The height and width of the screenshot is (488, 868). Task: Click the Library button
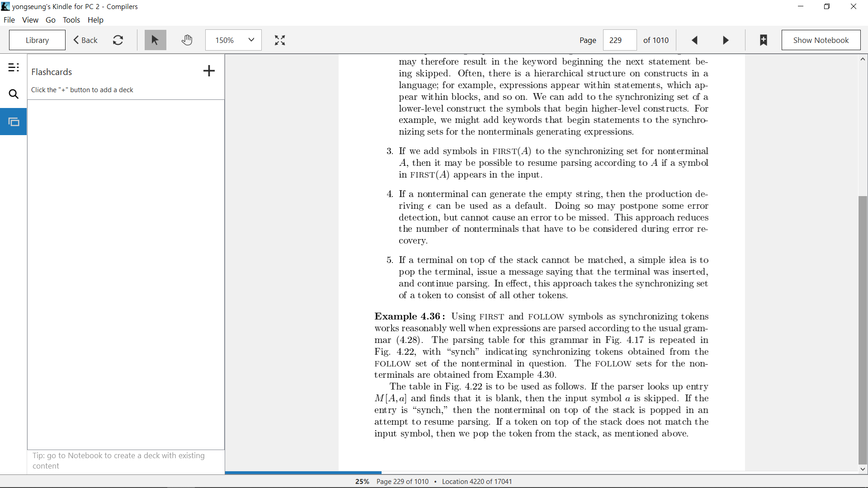(x=37, y=40)
